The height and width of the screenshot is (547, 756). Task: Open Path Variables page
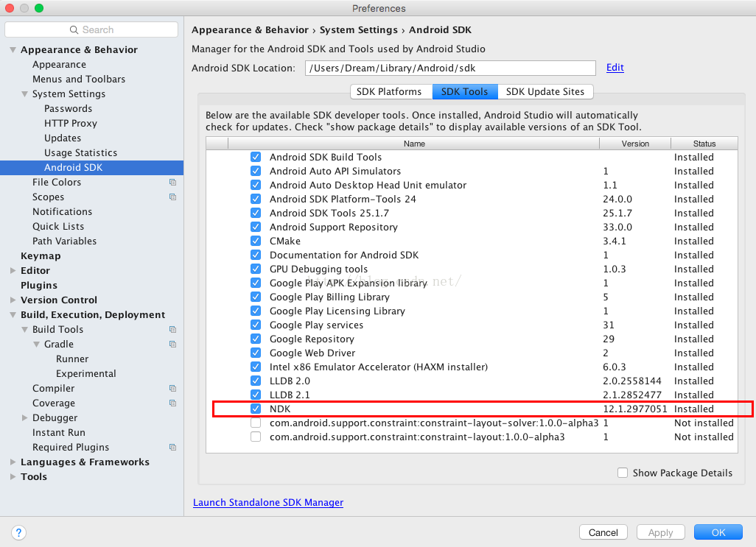tap(65, 241)
